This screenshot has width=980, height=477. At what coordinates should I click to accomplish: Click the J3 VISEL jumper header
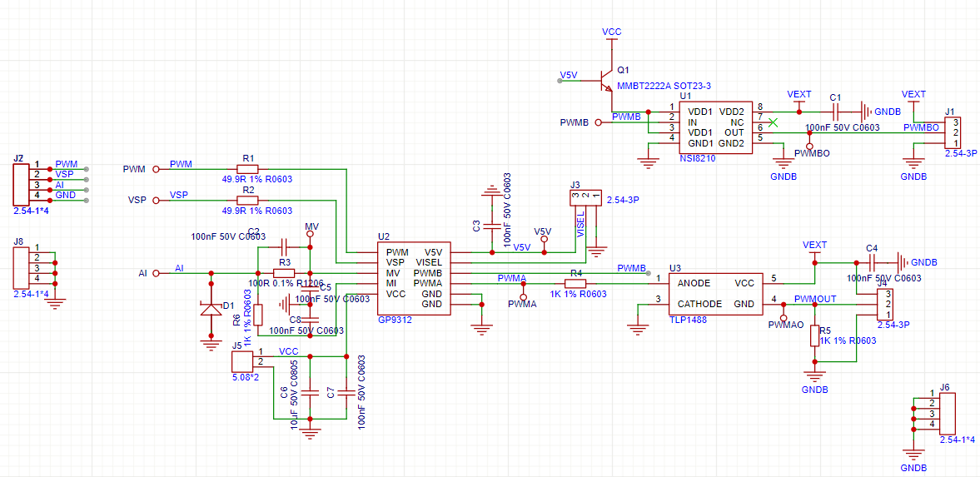[x=586, y=197]
